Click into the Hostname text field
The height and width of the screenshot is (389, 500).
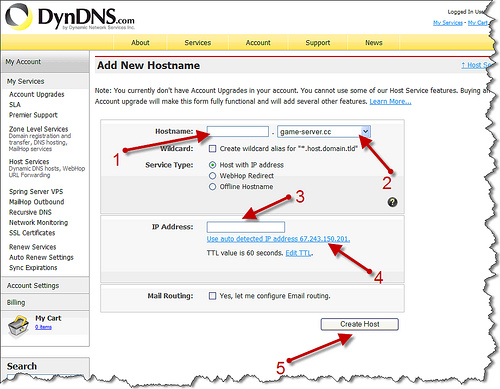click(x=238, y=131)
